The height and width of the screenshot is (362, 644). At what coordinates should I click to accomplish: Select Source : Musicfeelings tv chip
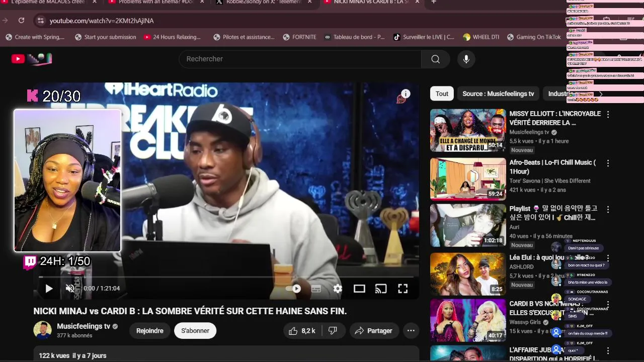498,94
